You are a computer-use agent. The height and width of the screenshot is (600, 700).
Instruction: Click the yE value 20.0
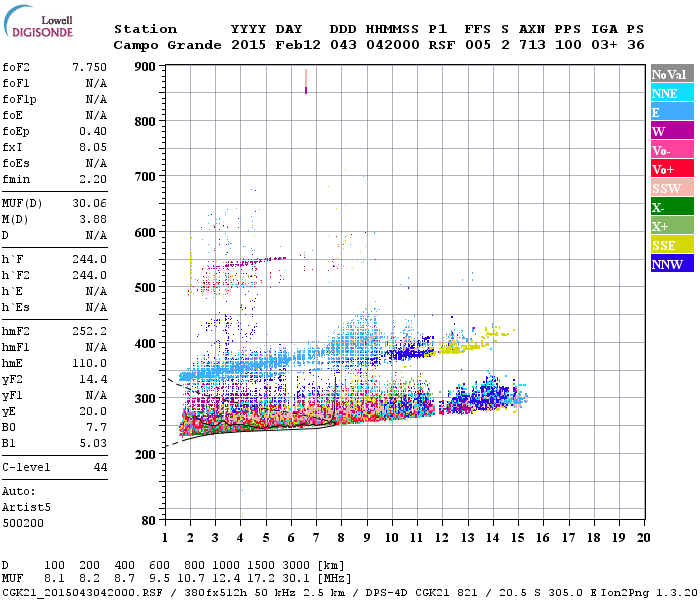click(93, 411)
